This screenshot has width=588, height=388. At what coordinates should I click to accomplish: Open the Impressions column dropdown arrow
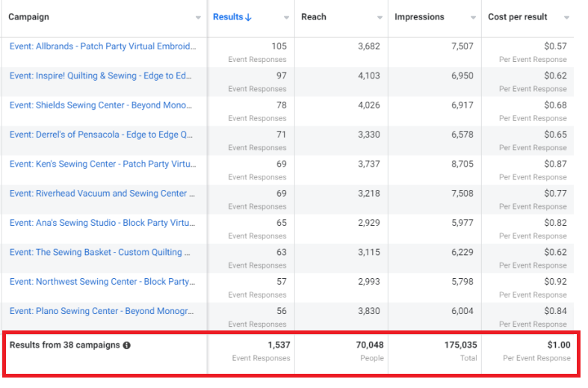click(474, 17)
